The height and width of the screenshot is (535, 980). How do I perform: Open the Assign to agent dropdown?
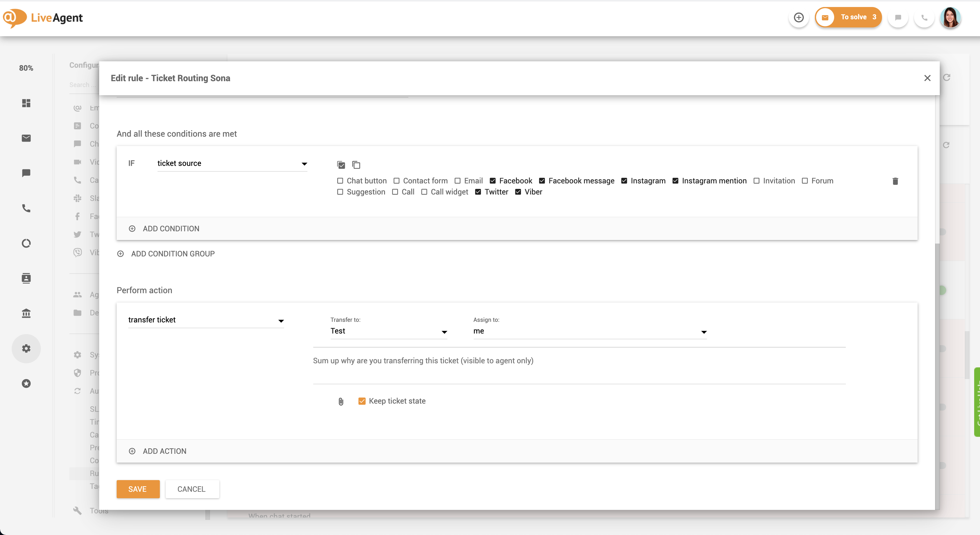pos(590,331)
